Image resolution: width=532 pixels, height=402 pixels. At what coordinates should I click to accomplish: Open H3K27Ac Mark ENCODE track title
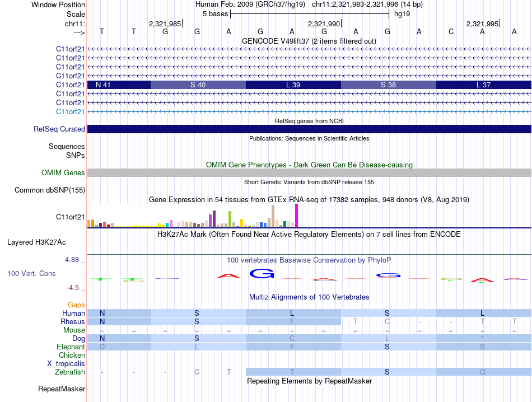tap(309, 235)
